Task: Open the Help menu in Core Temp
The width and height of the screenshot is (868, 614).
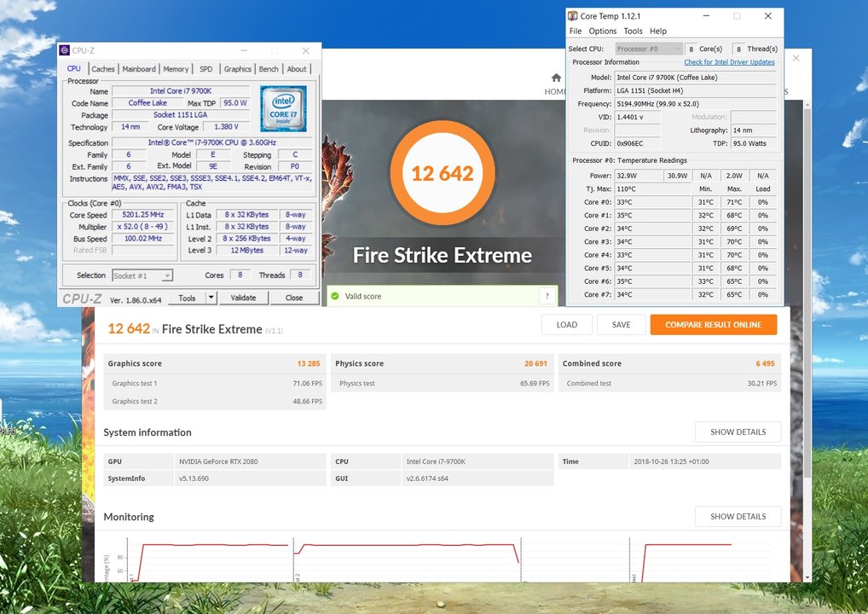Action: coord(658,31)
